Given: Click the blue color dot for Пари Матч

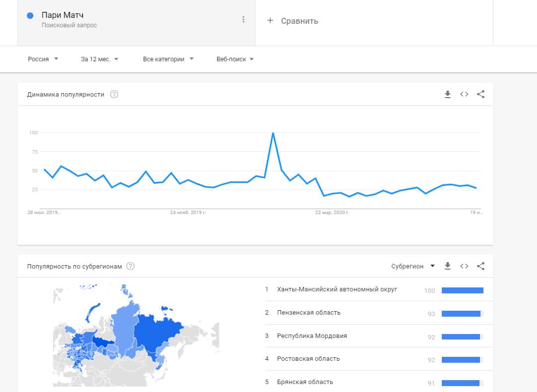Looking at the screenshot, I should click(x=30, y=16).
